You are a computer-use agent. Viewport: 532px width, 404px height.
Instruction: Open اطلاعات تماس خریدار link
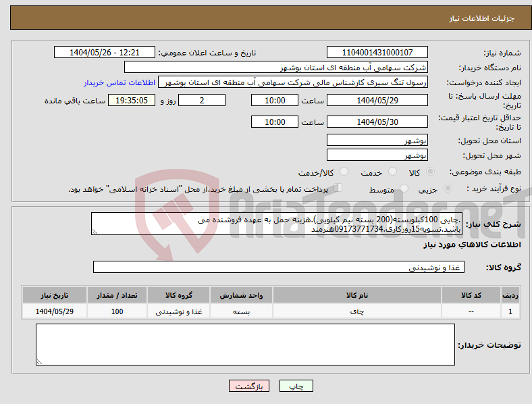click(119, 82)
